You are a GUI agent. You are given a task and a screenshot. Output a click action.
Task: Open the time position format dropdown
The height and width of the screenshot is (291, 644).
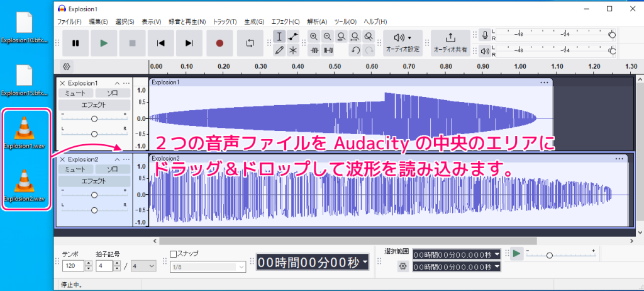click(x=364, y=262)
